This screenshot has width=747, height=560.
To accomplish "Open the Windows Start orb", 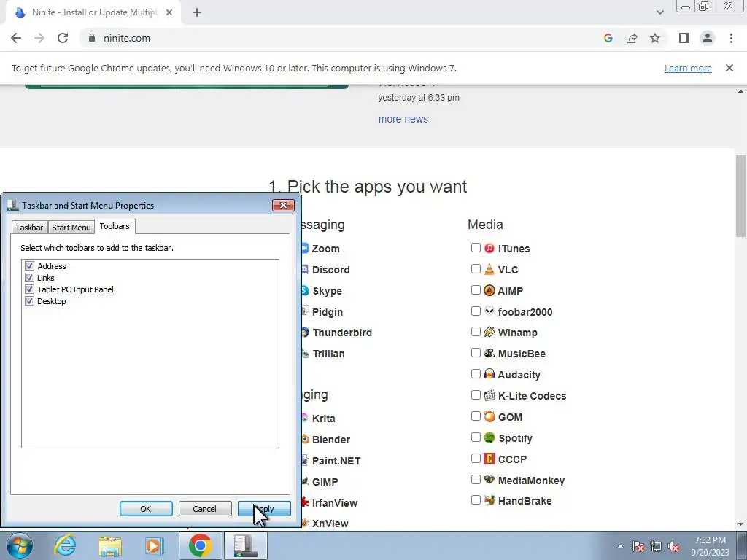I will (20, 545).
